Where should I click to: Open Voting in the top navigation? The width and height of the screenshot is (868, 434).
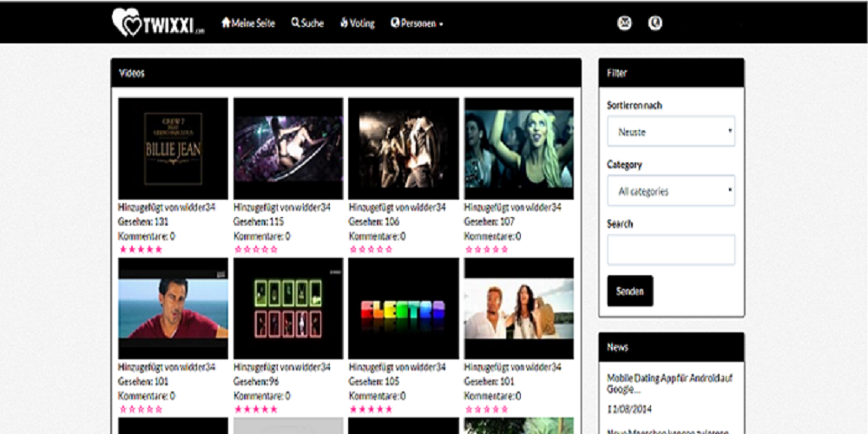(x=358, y=23)
